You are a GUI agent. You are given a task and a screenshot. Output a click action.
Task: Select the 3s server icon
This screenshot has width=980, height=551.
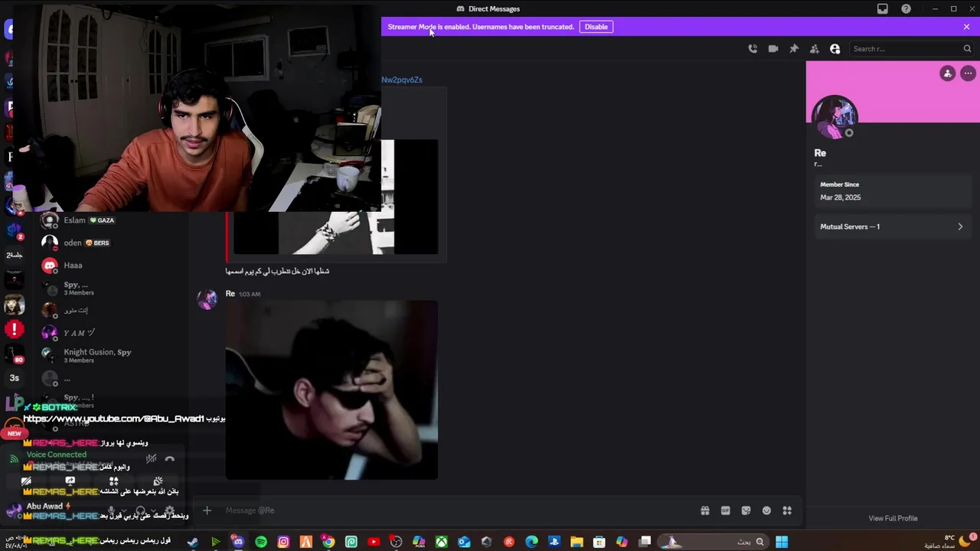point(14,377)
